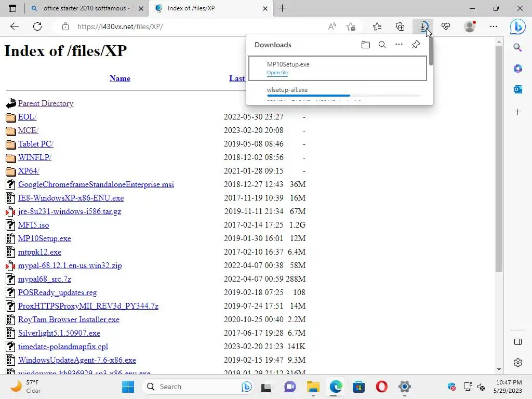This screenshot has width=532, height=399.
Task: Open Edge Settings and more menu
Action: tap(494, 26)
